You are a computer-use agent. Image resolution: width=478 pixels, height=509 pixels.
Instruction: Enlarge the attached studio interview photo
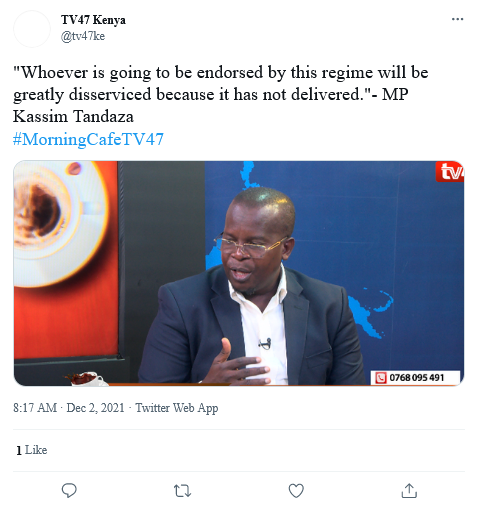click(x=239, y=273)
